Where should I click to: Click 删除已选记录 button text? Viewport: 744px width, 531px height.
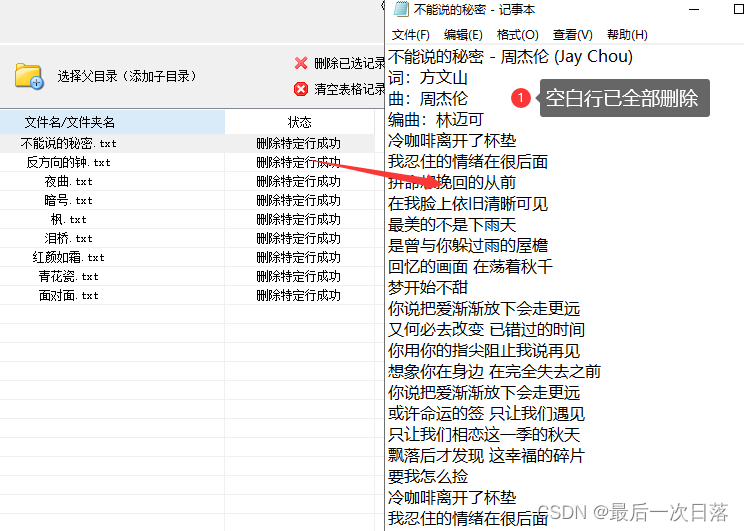pyautogui.click(x=349, y=63)
